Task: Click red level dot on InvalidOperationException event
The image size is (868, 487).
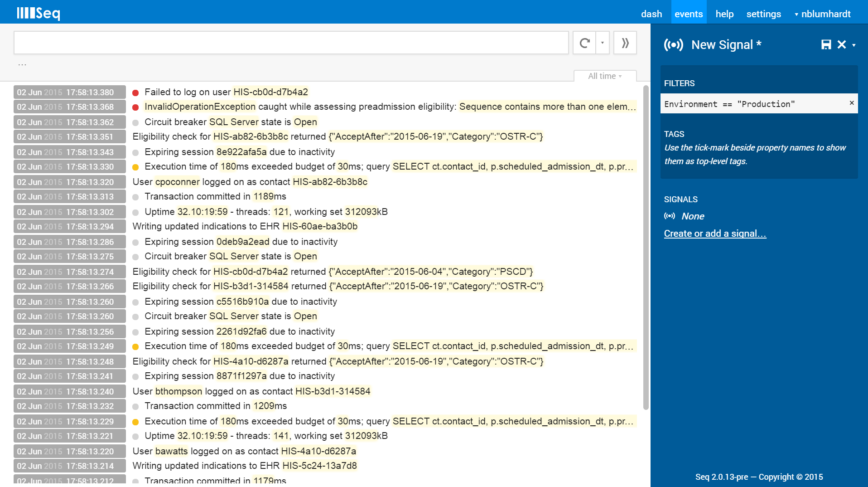Action: pos(135,107)
